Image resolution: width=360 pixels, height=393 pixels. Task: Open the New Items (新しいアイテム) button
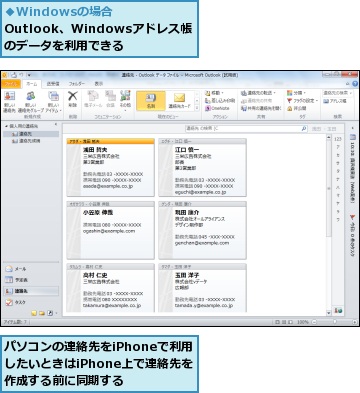53,101
